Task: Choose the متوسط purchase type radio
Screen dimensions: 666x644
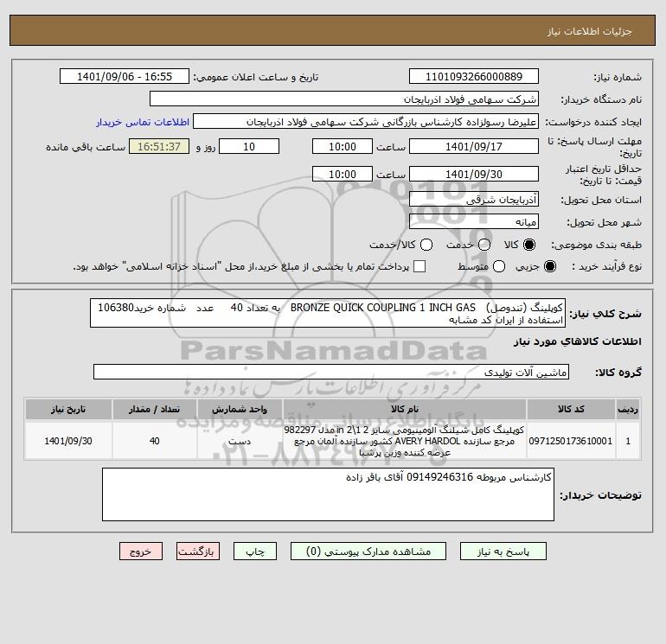Action: pos(499,266)
